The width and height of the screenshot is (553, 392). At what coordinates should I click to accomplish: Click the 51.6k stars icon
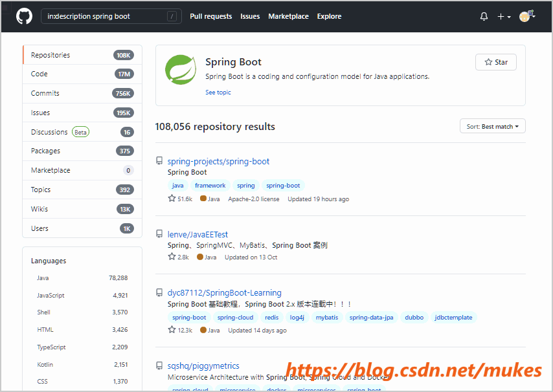click(172, 199)
